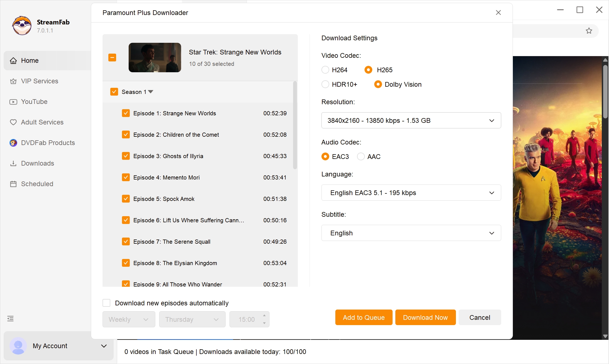Viewport: 609px width, 364px height.
Task: Click the Download Now button
Action: pos(425,317)
